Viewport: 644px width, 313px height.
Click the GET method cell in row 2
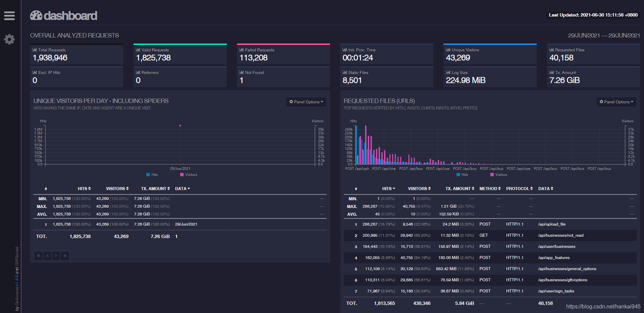click(484, 235)
